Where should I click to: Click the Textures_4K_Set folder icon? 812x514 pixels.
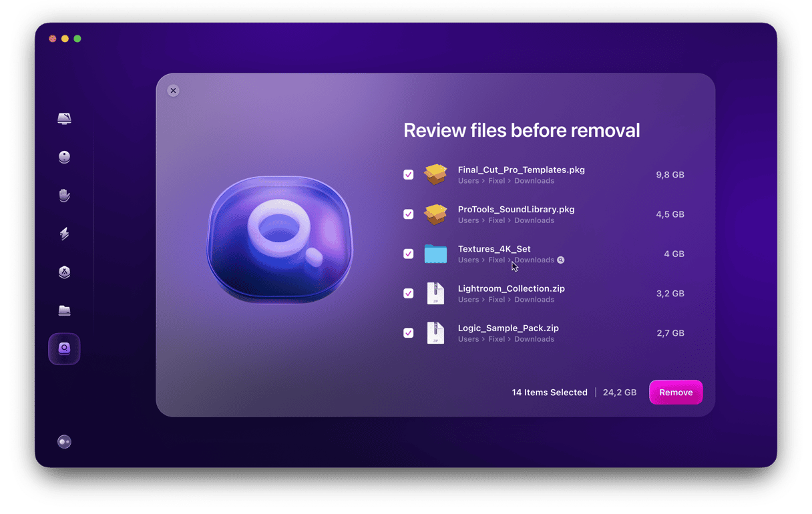tap(435, 254)
